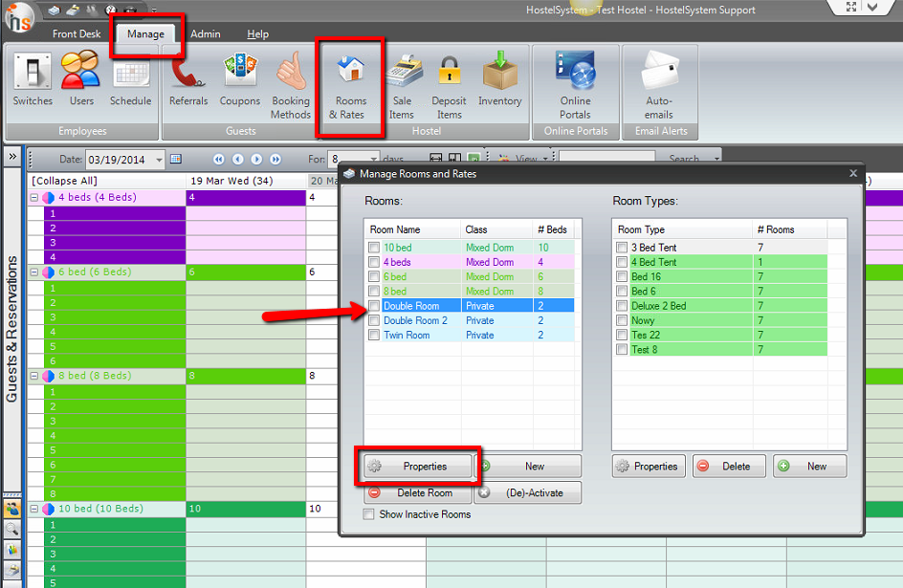Open the Inventory manager

500,79
